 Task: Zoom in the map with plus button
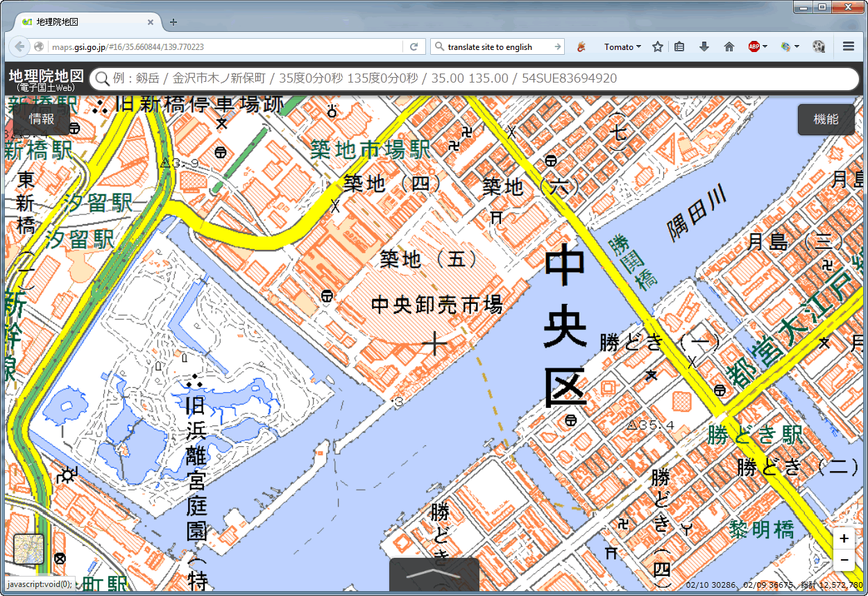coord(844,538)
